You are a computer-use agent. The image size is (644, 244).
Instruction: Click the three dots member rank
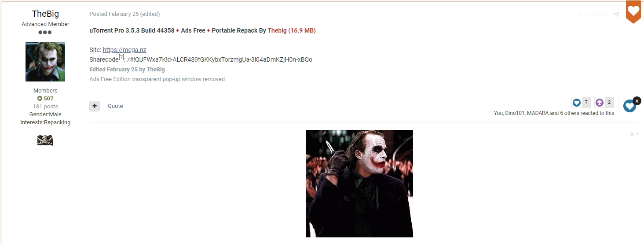point(45,33)
